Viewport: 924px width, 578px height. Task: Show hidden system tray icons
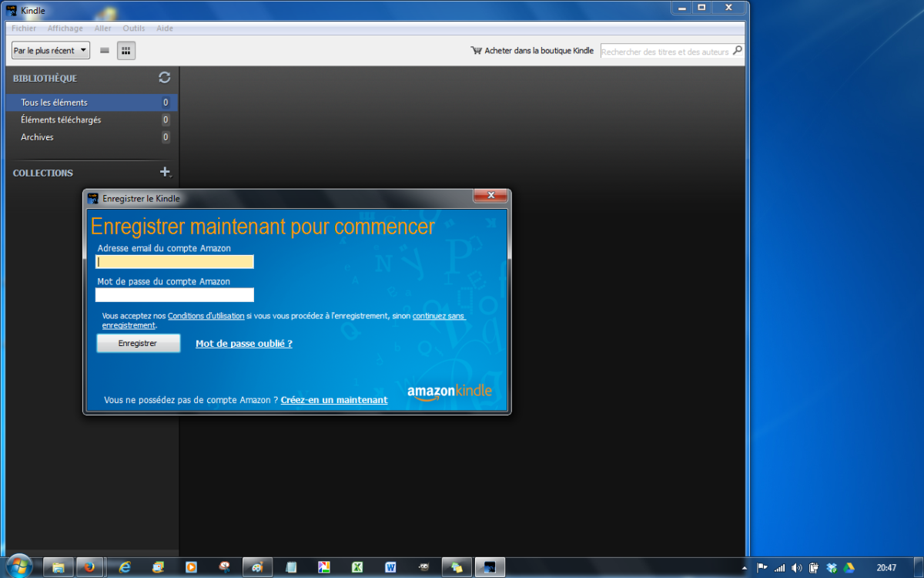[x=744, y=568]
